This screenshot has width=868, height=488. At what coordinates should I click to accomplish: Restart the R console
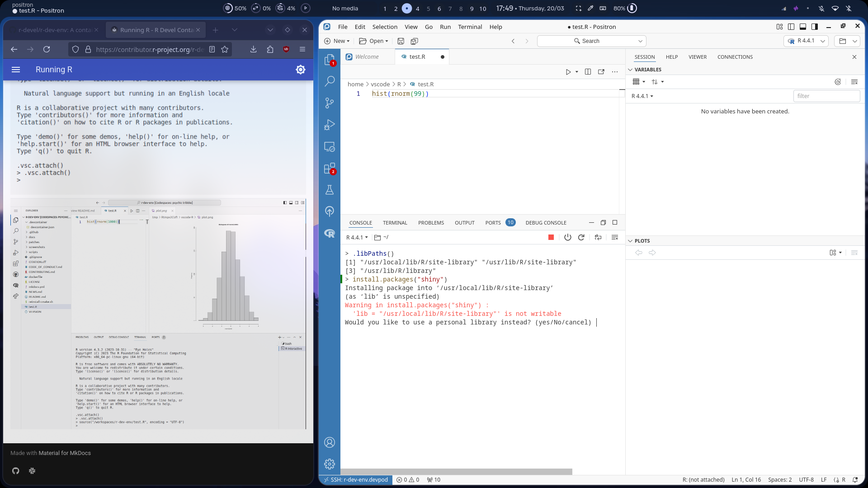581,237
